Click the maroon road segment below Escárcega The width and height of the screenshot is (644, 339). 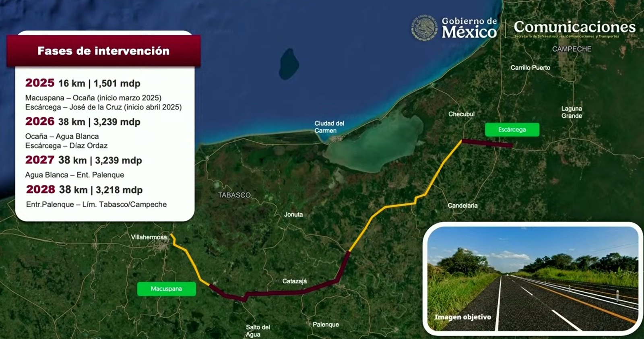487,143
